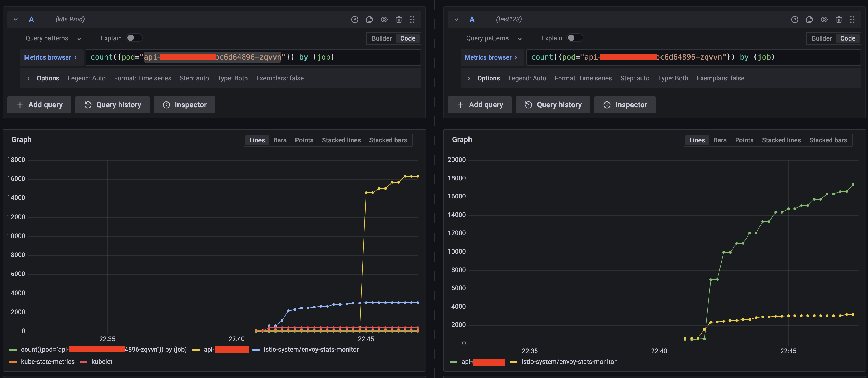Click Add query button in left panel
The height and width of the screenshot is (378, 868).
click(x=40, y=105)
